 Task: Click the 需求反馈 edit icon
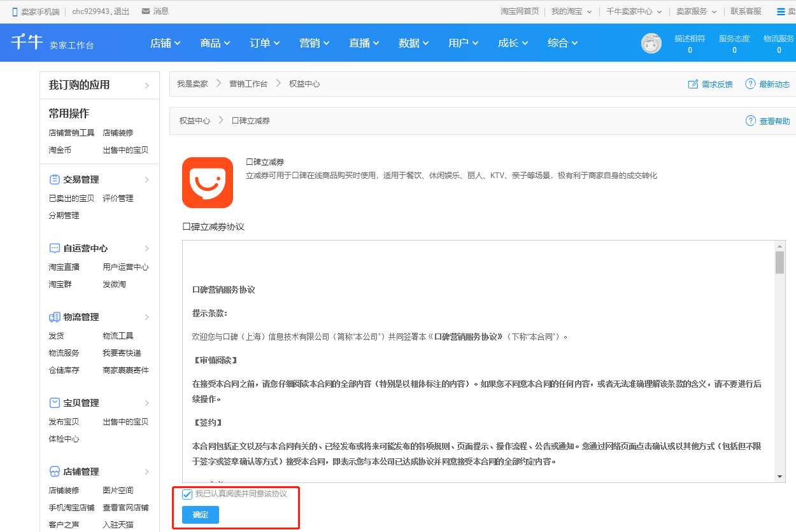(693, 84)
